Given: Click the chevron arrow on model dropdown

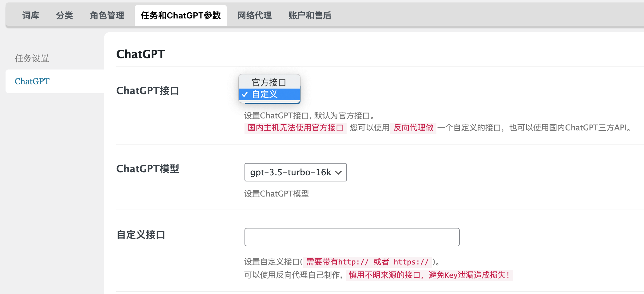Looking at the screenshot, I should tap(338, 173).
